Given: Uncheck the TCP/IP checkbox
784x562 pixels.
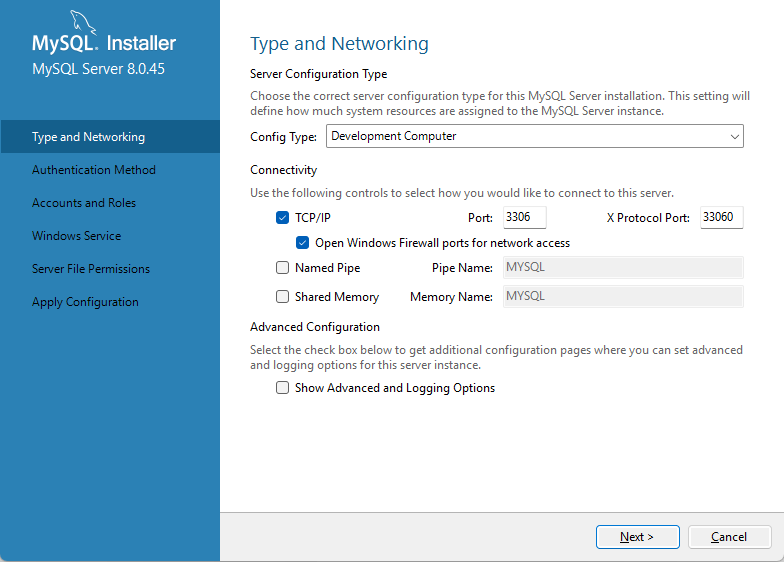Looking at the screenshot, I should point(282,218).
